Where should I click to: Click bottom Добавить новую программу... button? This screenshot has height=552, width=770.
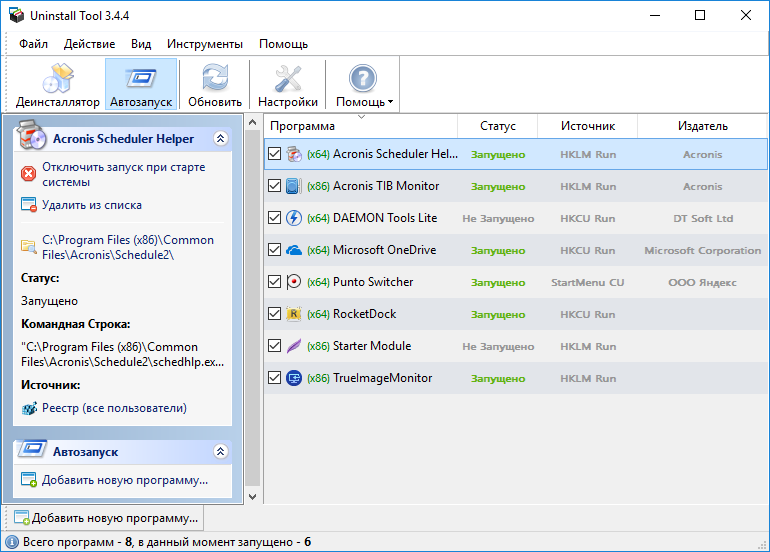[x=106, y=518]
